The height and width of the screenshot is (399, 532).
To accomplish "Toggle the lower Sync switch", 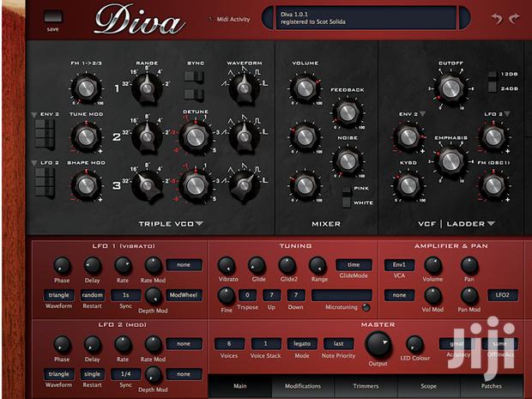I will 194,94.
